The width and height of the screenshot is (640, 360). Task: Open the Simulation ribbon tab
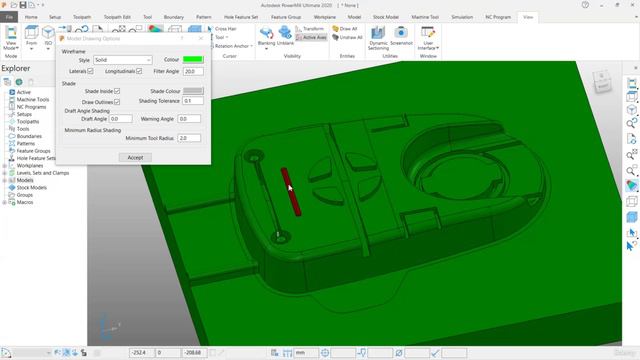click(x=462, y=17)
